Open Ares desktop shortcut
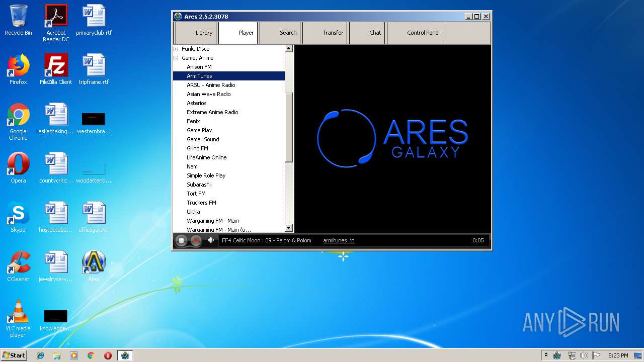The image size is (644, 362). [x=94, y=266]
